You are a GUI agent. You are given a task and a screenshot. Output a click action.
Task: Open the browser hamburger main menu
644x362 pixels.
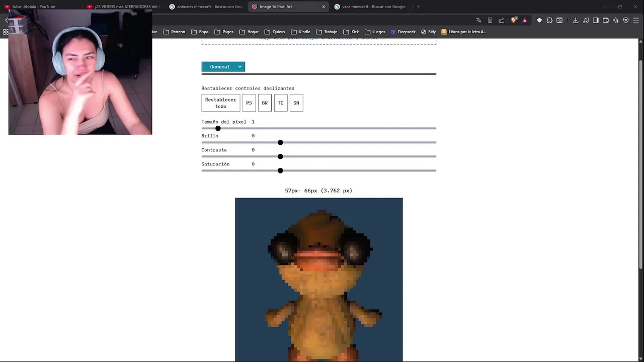pyautogui.click(x=636, y=20)
